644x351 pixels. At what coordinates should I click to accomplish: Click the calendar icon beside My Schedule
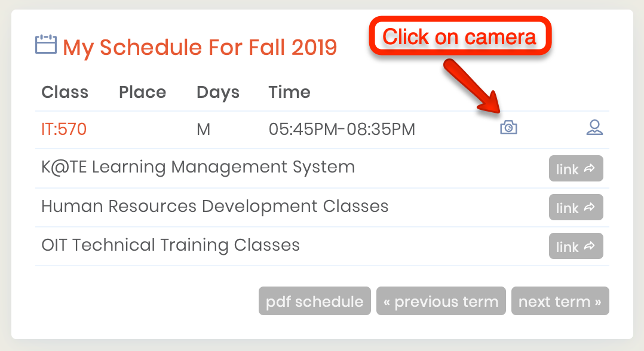[46, 45]
